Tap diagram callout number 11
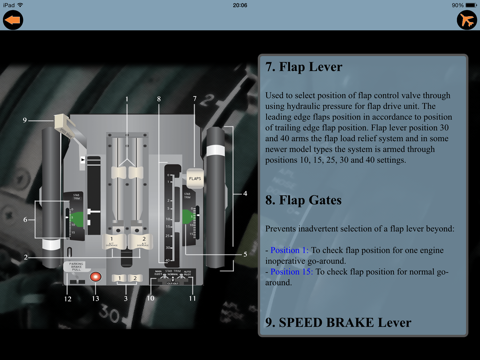480x360 pixels. [x=192, y=298]
